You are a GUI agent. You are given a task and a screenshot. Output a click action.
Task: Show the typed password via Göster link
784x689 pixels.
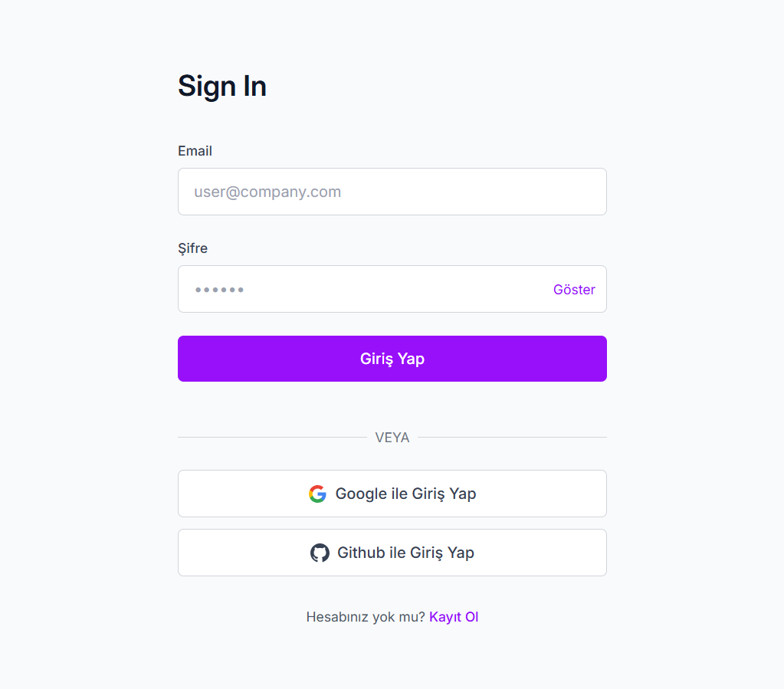pyautogui.click(x=574, y=289)
